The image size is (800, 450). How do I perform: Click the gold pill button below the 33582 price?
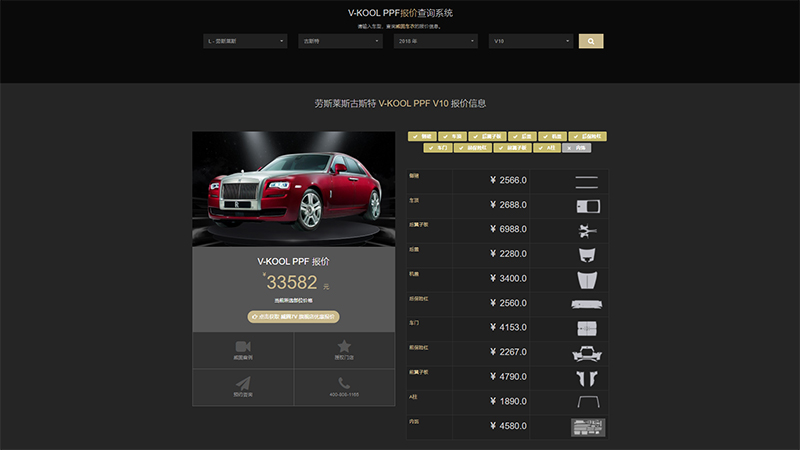[x=293, y=316]
